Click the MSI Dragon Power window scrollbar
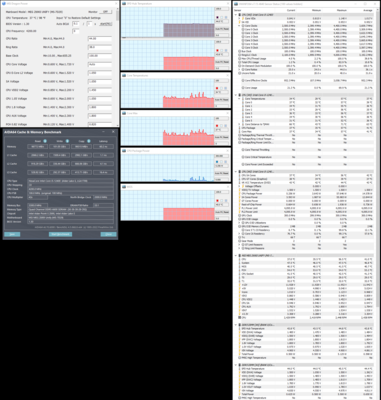This screenshot has width=381, height=400. point(118,67)
